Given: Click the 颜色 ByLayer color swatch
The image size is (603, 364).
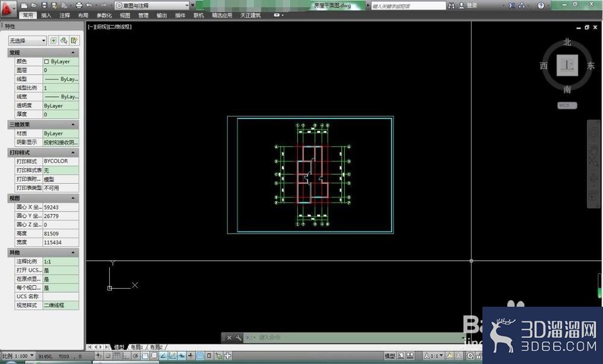Looking at the screenshot, I should click(x=46, y=61).
